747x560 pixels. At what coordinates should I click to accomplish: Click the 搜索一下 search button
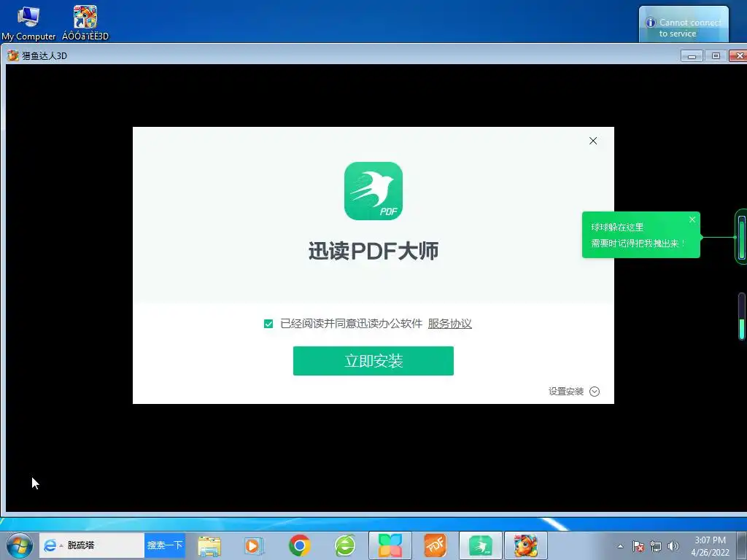(x=164, y=545)
